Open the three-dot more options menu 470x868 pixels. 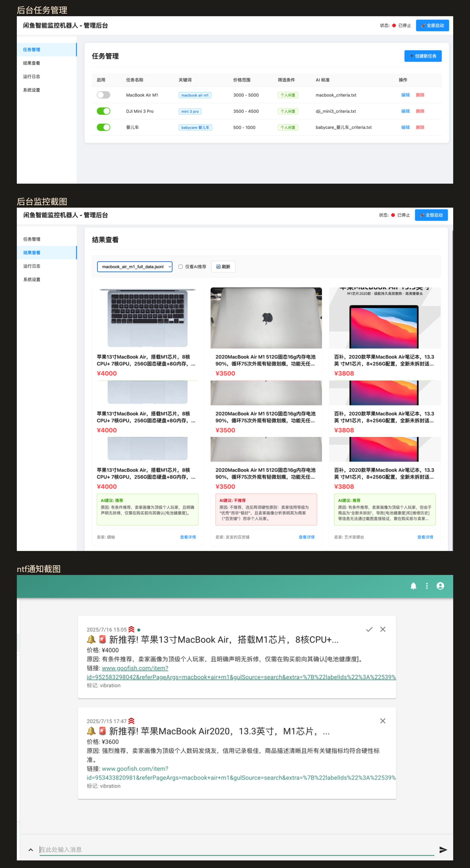point(427,586)
